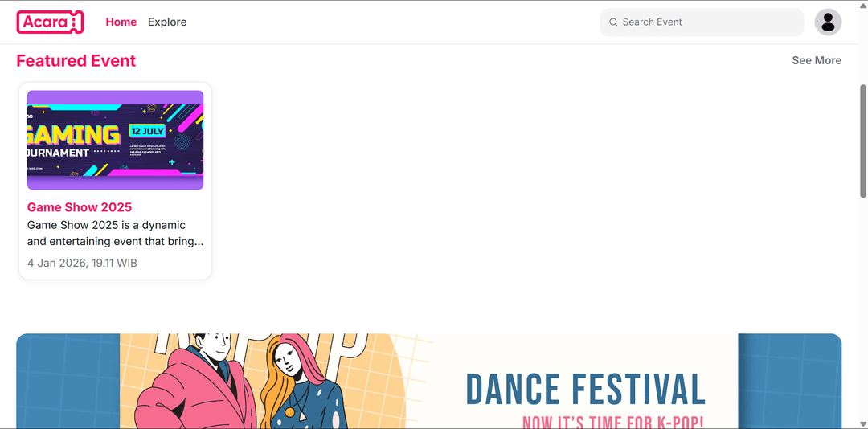Click the vertical scrollbar thumb
Image resolution: width=868 pixels, height=429 pixels.
863,141
